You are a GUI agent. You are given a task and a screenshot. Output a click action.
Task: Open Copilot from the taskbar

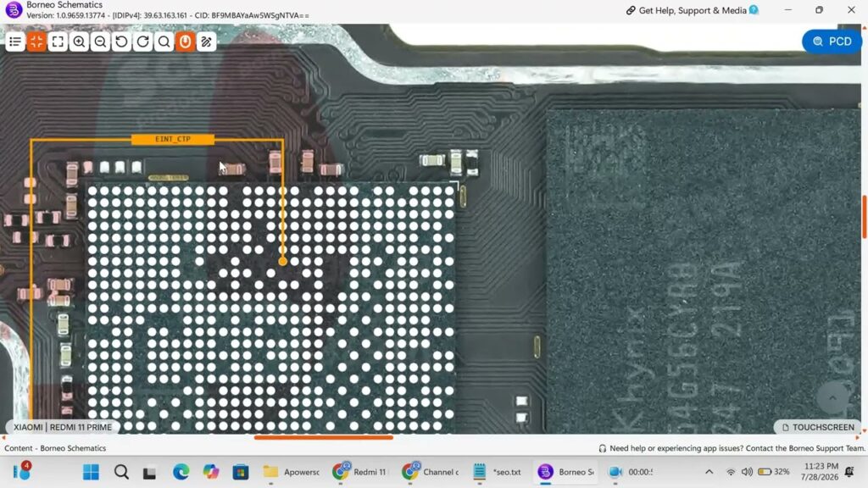point(210,472)
